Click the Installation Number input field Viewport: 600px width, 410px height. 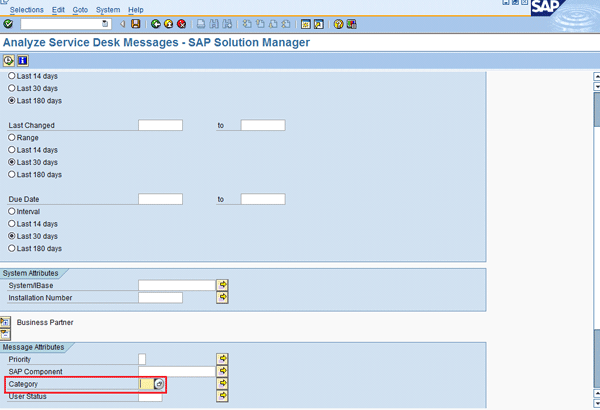coord(160,297)
